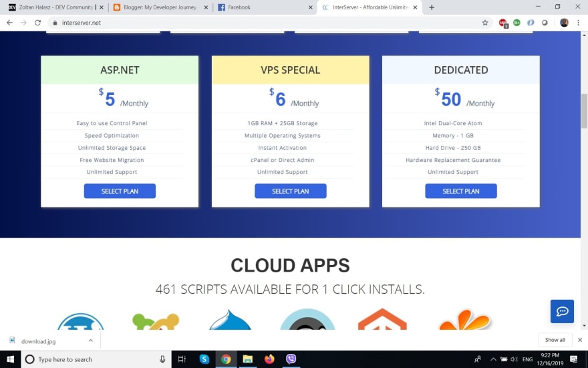Click the Windows search box

coord(96,359)
